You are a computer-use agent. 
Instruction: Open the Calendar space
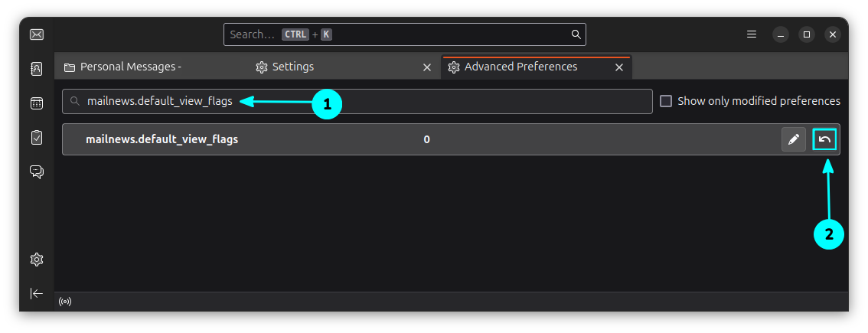[x=36, y=103]
